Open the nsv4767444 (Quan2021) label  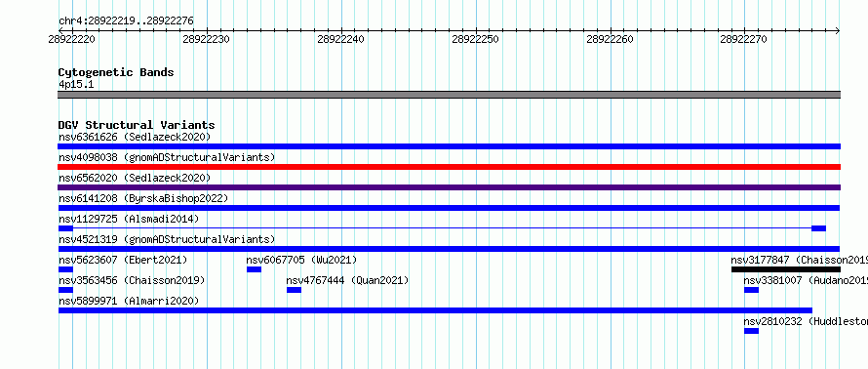click(347, 280)
